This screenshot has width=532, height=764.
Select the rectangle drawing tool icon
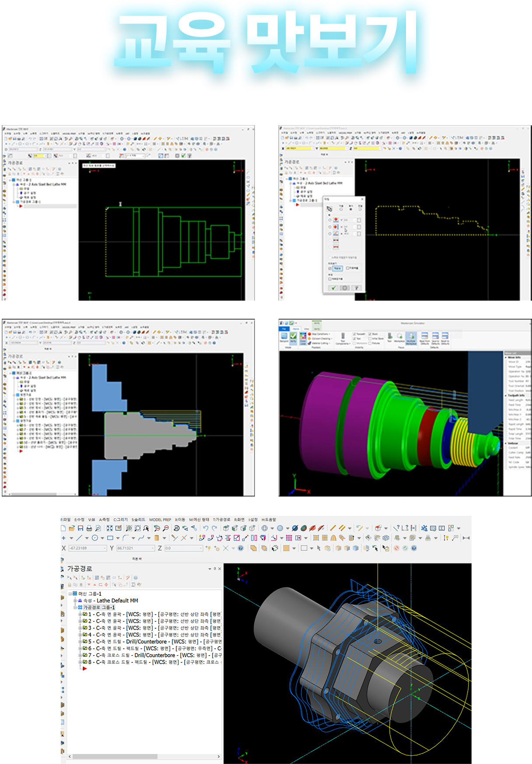pos(110,538)
